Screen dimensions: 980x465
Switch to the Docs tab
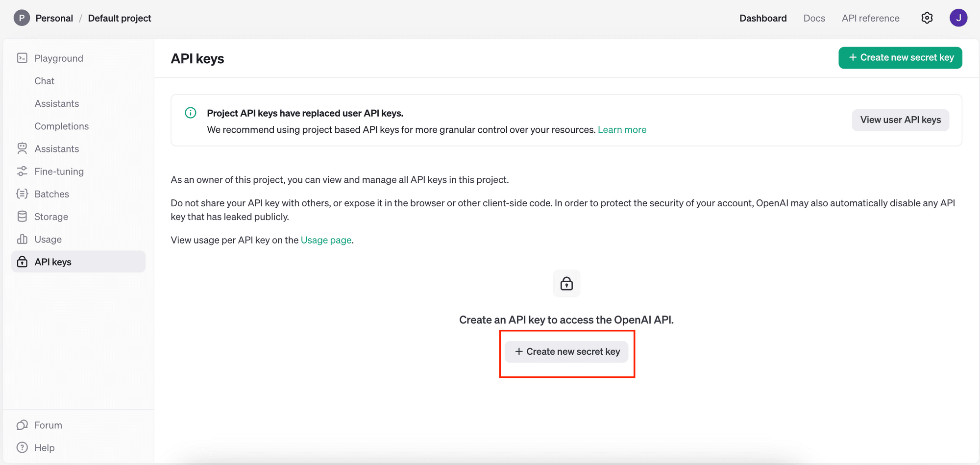click(814, 18)
